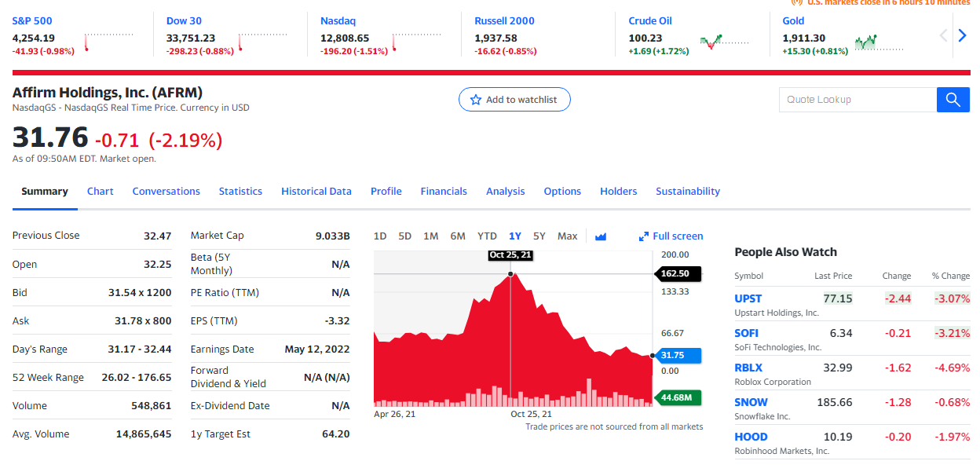Open the Dow 30 index link
The width and height of the screenshot is (980, 472).
(184, 21)
